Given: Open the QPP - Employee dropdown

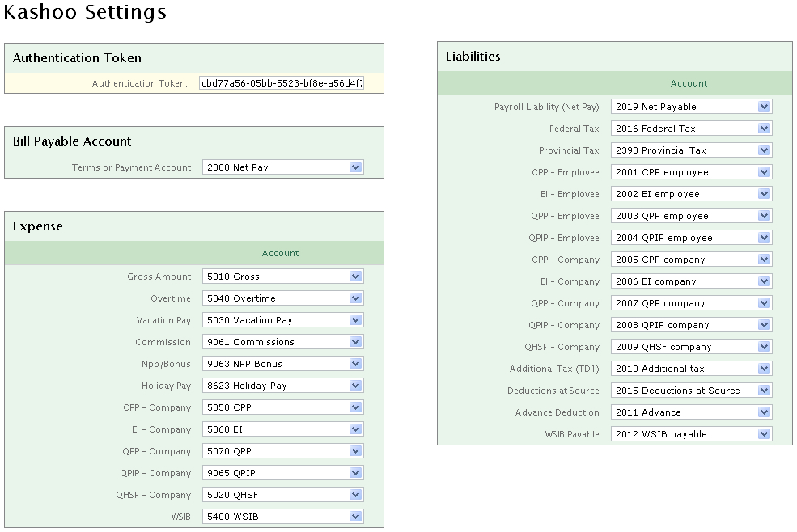Looking at the screenshot, I should pyautogui.click(x=691, y=216).
